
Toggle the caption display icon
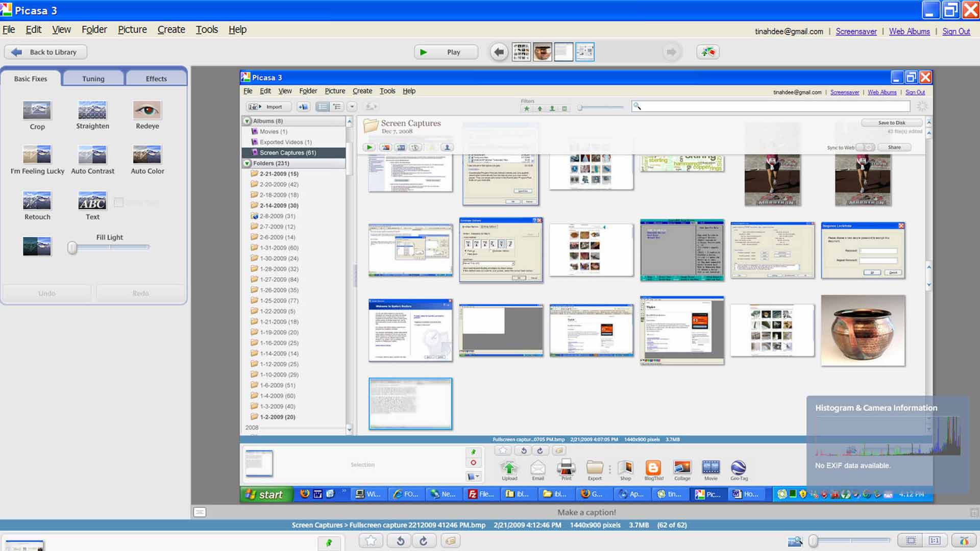point(200,512)
